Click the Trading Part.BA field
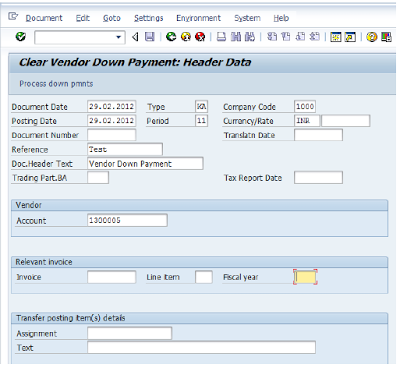Viewport: 400px width, 371px height. (x=98, y=178)
